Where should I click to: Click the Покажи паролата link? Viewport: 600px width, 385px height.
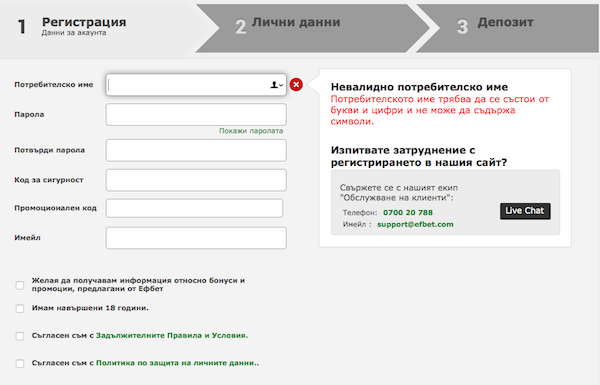pos(251,131)
